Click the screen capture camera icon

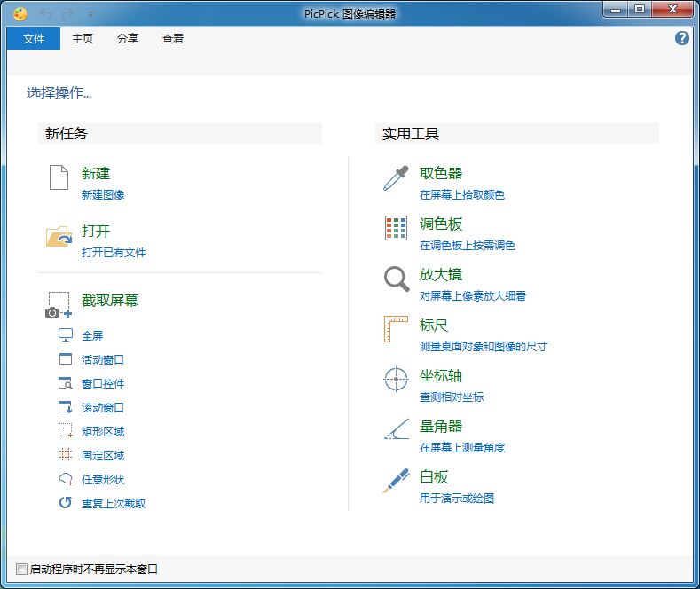59,305
